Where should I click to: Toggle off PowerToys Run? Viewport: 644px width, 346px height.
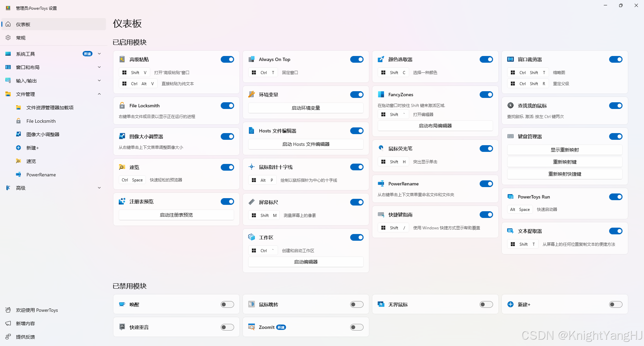click(x=616, y=197)
